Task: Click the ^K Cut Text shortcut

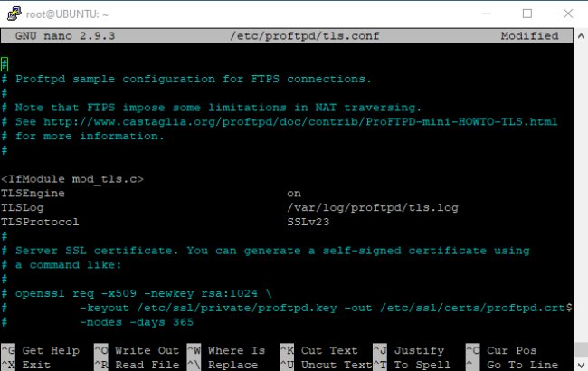Action: click(318, 350)
